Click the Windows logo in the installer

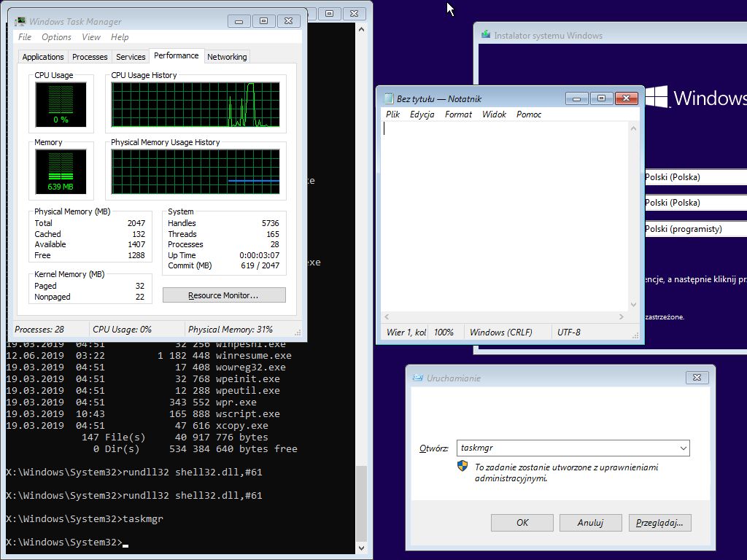[x=656, y=97]
